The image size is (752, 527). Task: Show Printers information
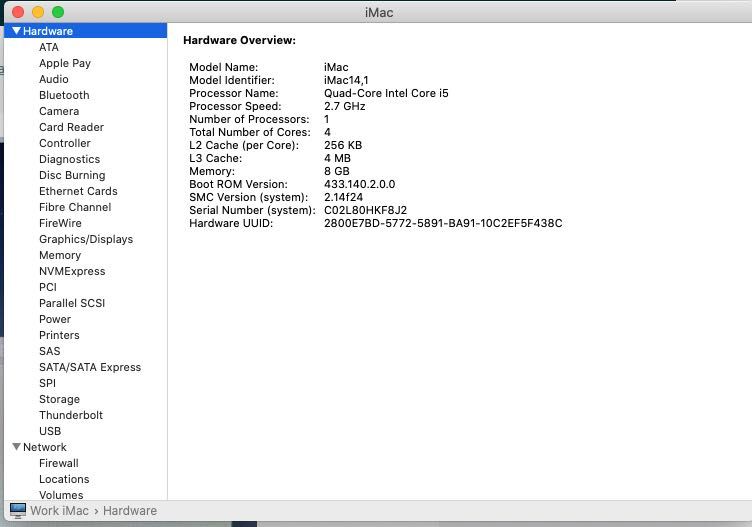pyautogui.click(x=59, y=335)
